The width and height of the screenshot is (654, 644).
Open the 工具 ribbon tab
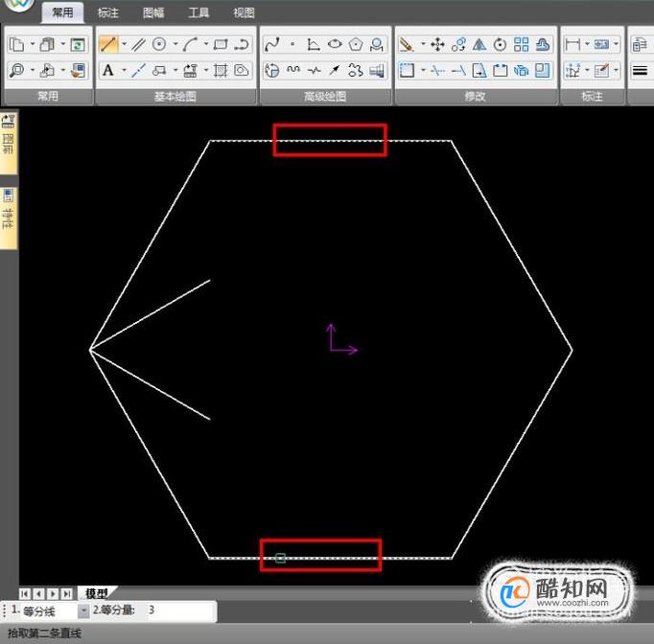(x=199, y=12)
